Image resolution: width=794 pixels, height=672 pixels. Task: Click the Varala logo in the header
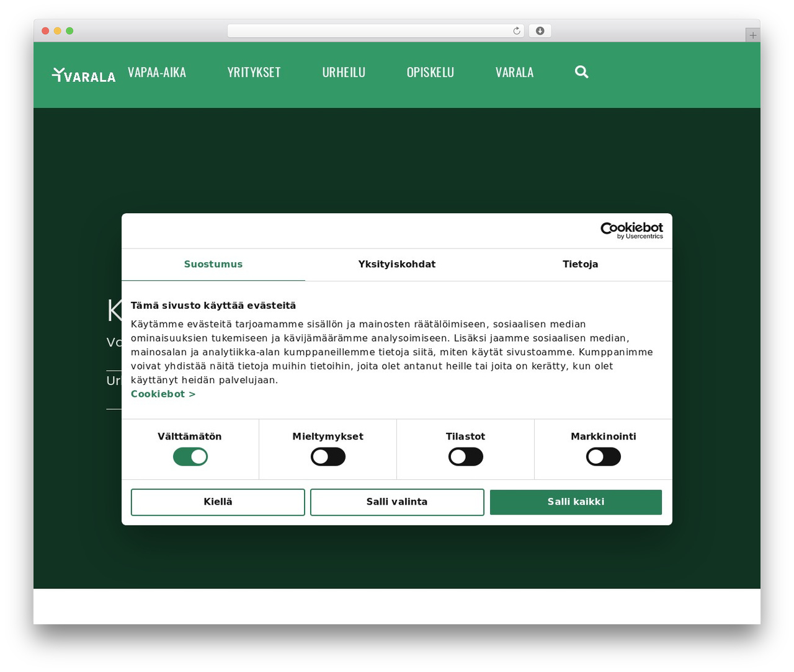(x=84, y=75)
